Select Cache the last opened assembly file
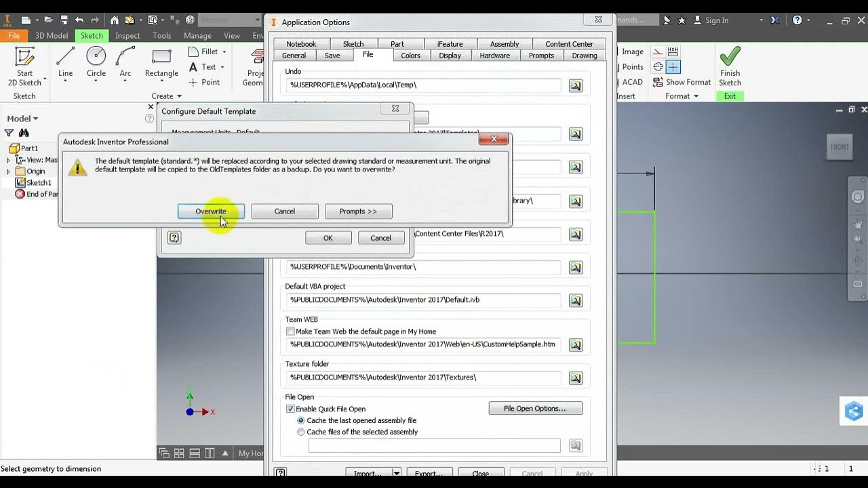Viewport: 868px width, 488px height. pos(301,421)
